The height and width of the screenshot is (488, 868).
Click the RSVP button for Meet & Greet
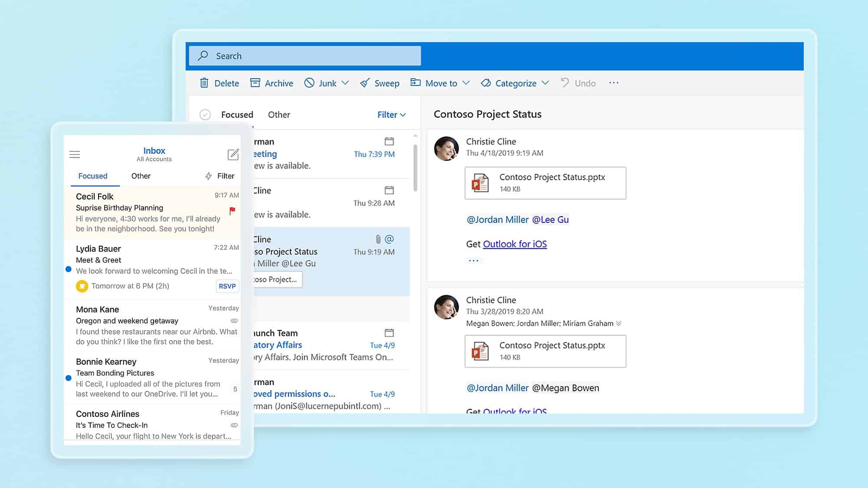point(227,286)
